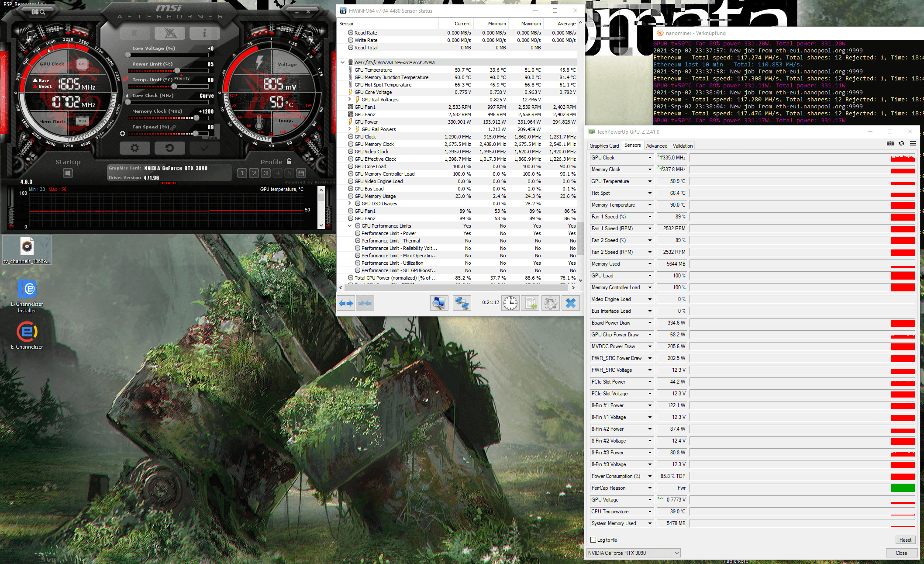Open GPU selector NVIDIA GeForce RTX 3090 combo
This screenshot has width=924, height=564.
tap(633, 553)
